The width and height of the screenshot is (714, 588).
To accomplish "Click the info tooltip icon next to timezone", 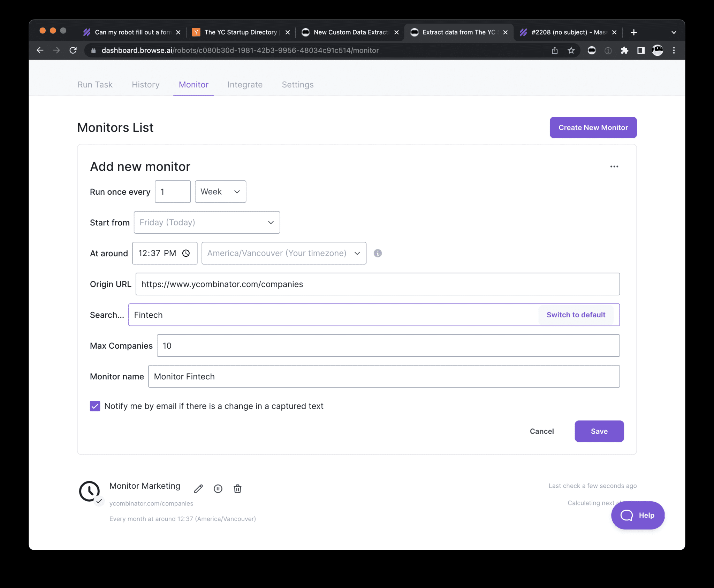I will [x=378, y=253].
